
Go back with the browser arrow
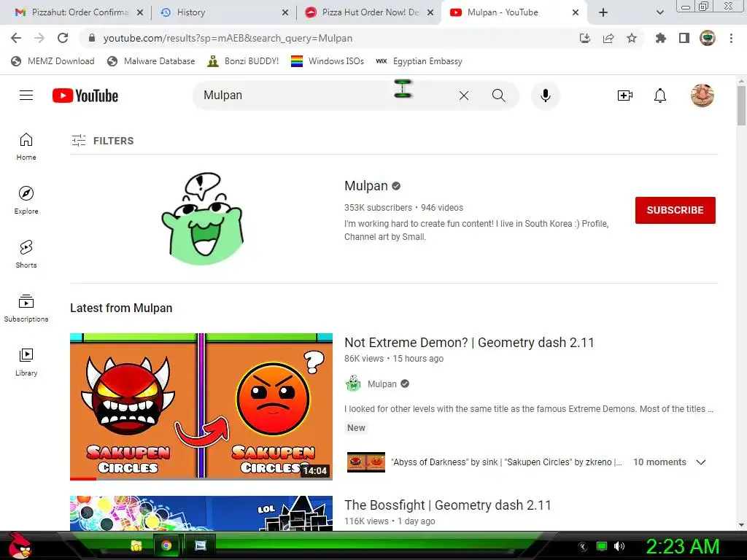[x=16, y=38]
